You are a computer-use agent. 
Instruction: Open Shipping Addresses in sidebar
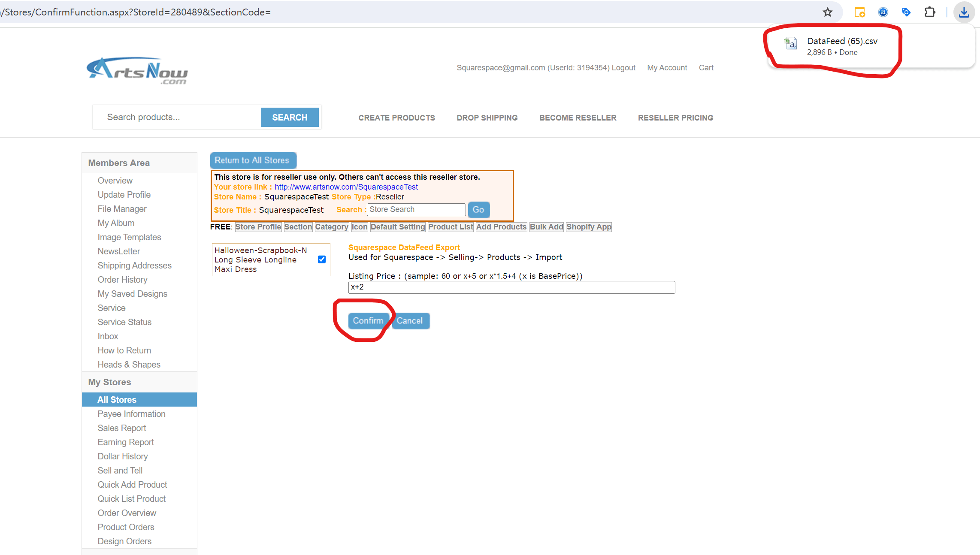[x=134, y=265]
